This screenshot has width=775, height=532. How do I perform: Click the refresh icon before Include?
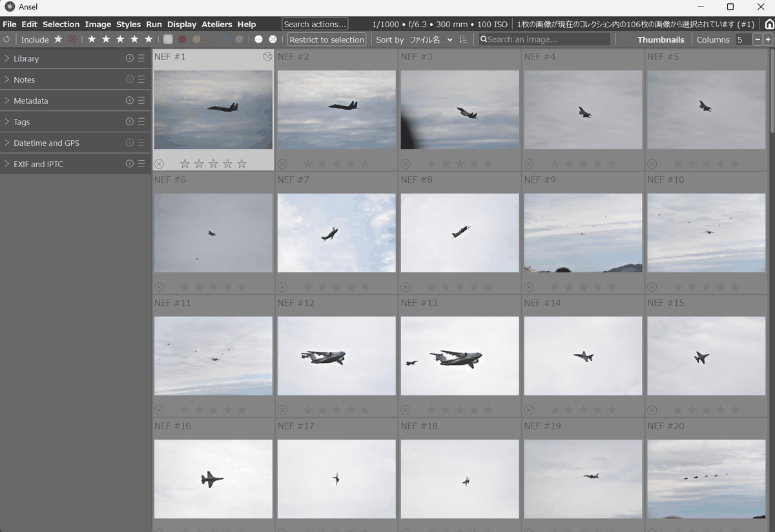click(x=6, y=39)
